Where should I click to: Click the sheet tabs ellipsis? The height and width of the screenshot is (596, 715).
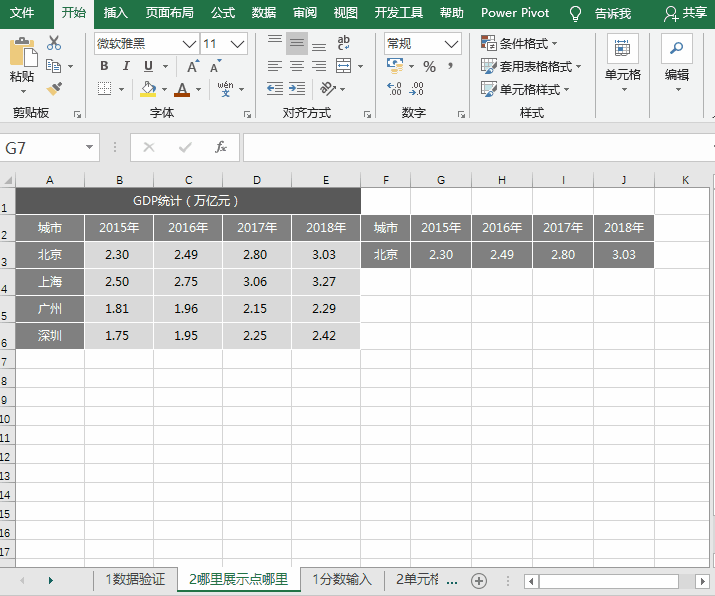click(x=452, y=581)
